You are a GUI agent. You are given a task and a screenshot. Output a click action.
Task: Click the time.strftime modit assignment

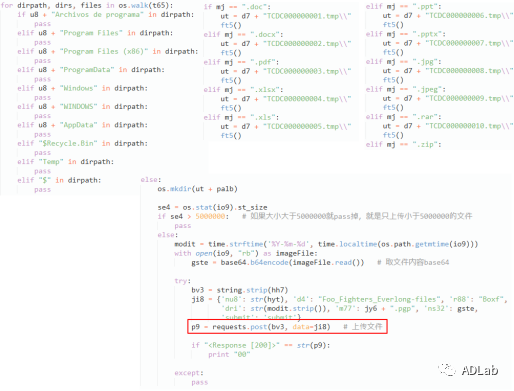tap(326, 244)
